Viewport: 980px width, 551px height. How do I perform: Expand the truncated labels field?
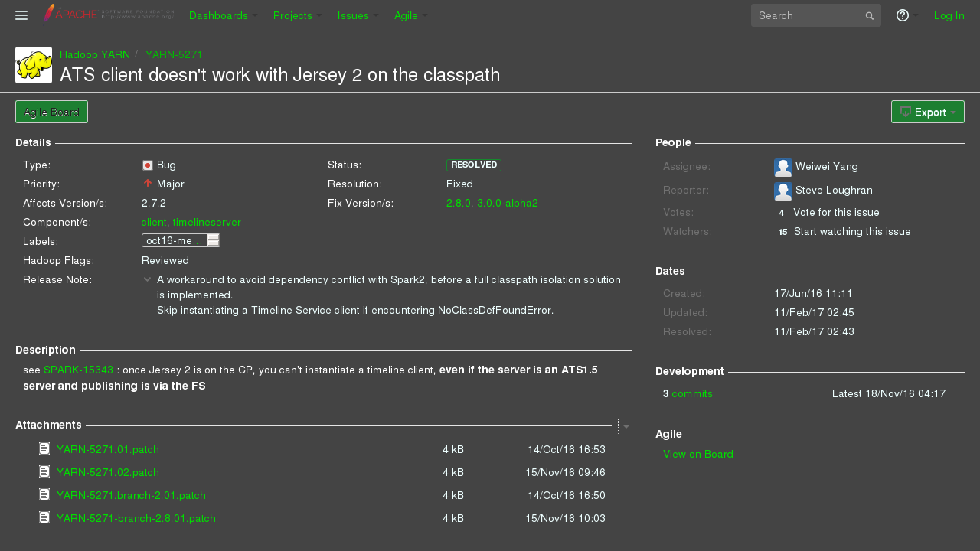point(214,240)
